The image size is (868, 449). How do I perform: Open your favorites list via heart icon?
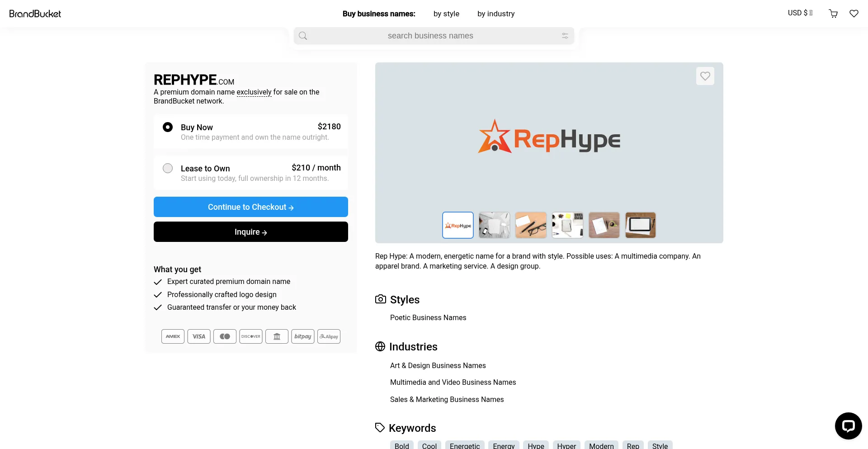click(x=854, y=14)
